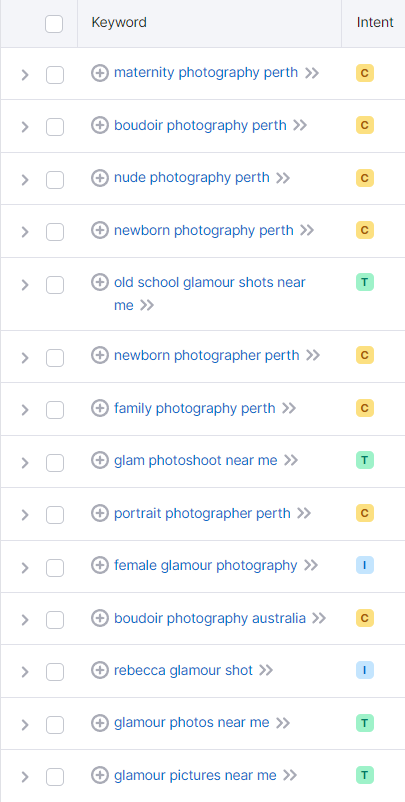This screenshot has width=405, height=802.
Task: Click double-arrow icon after rebecca glamour shot
Action: coord(266,670)
